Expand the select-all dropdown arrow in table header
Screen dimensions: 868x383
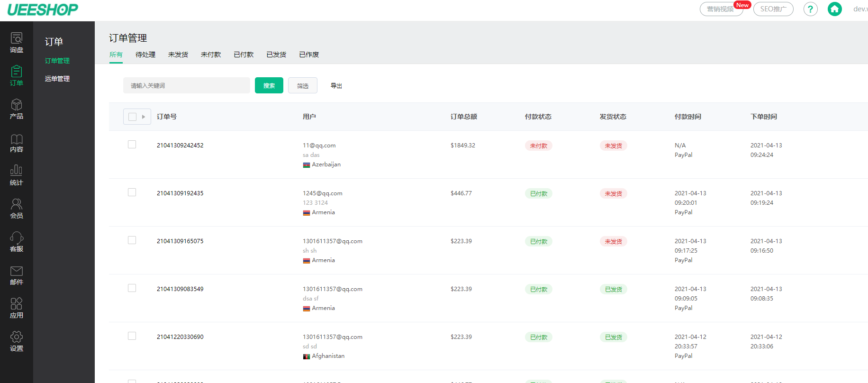coord(144,117)
